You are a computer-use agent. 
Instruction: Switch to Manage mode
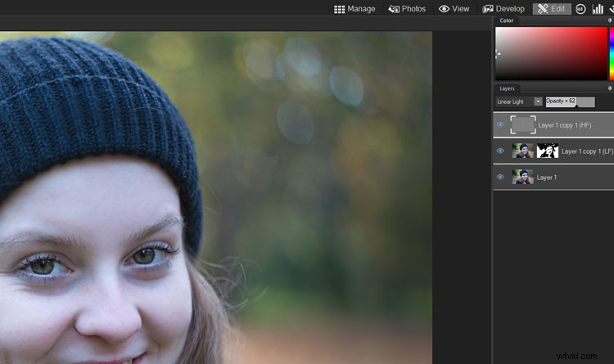click(x=354, y=9)
